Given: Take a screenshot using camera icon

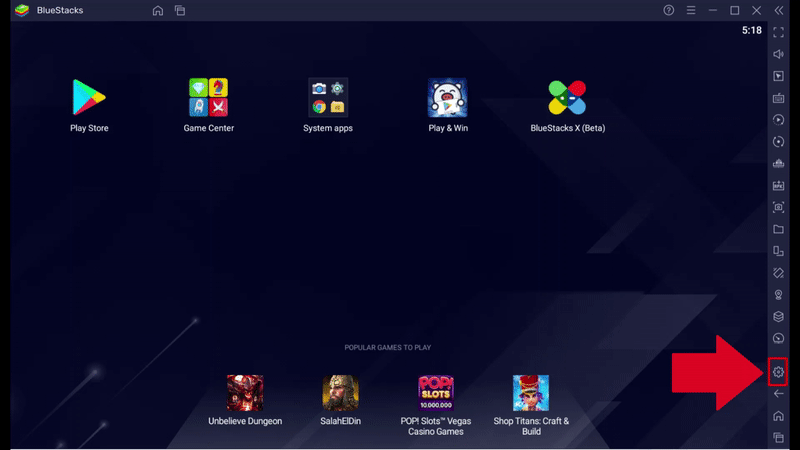Looking at the screenshot, I should pyautogui.click(x=778, y=207).
